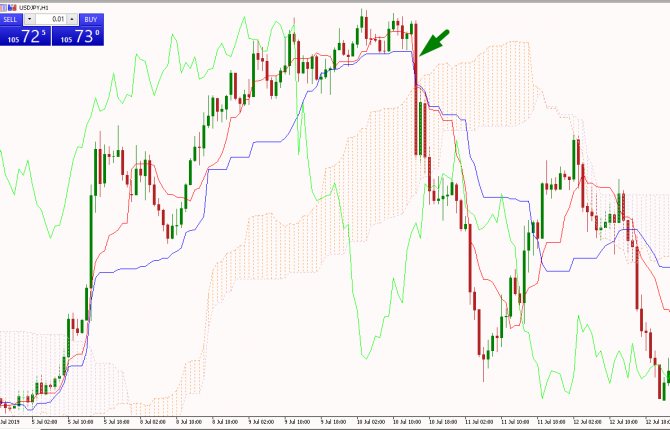Click the leftmost chart window icon in title
Screen dimensions: 670x430
pyautogui.click(x=5, y=7)
